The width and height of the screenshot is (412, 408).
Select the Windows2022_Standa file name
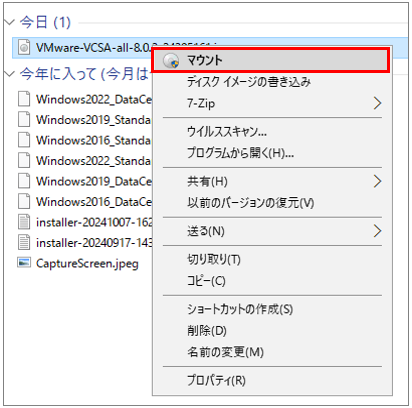93,161
